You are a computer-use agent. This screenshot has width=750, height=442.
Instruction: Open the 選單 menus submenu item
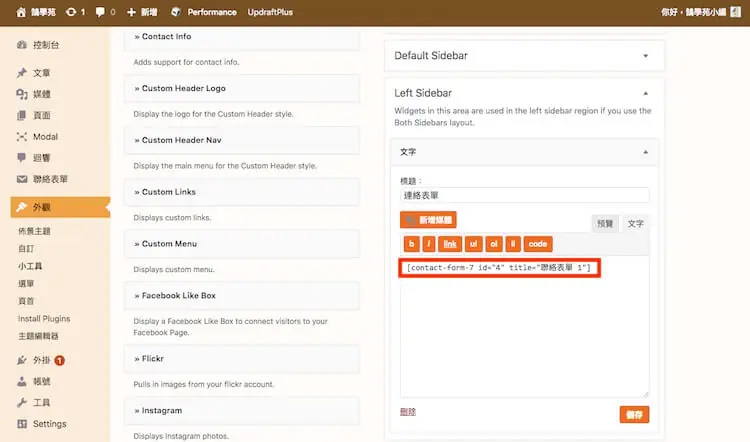point(26,284)
